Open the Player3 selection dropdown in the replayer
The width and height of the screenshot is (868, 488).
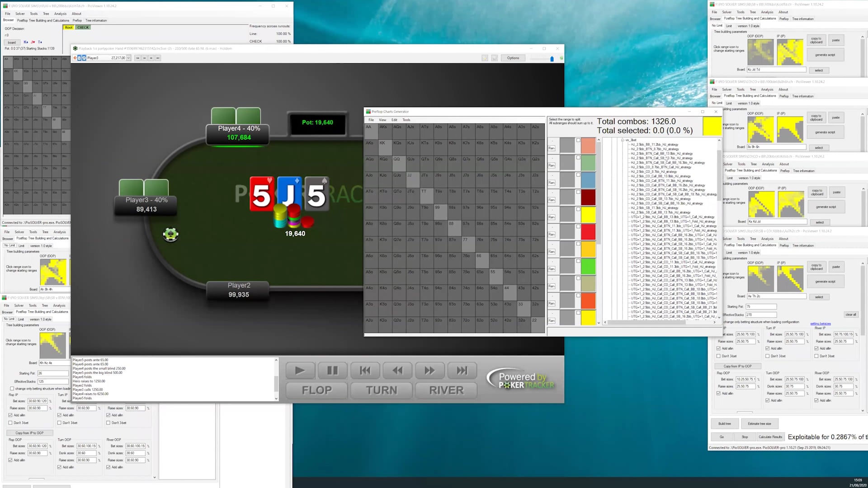[129, 58]
